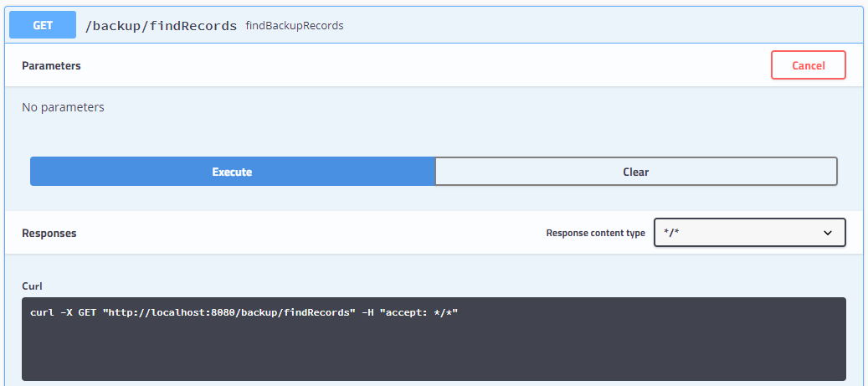Open the Response content type dropdown
Image resolution: width=868 pixels, height=386 pixels.
pos(749,233)
